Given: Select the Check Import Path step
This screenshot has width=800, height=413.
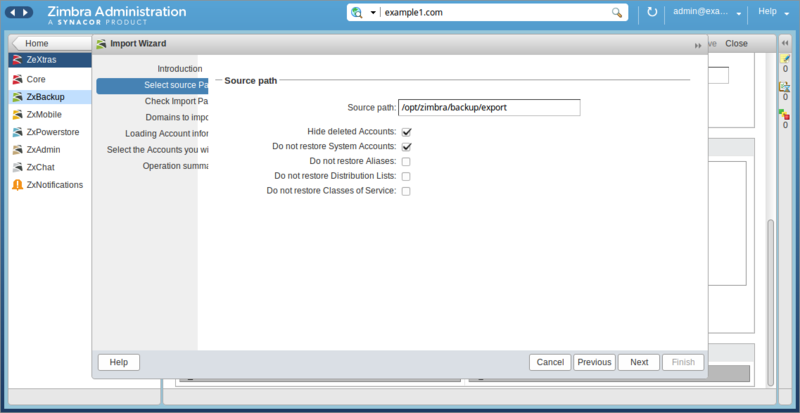Looking at the screenshot, I should (x=177, y=101).
